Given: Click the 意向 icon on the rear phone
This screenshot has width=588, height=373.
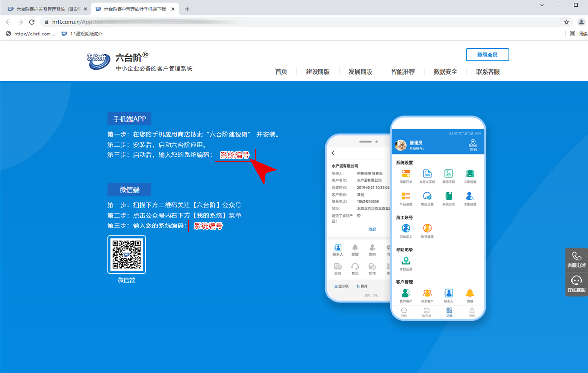Looking at the screenshot, I should (372, 248).
